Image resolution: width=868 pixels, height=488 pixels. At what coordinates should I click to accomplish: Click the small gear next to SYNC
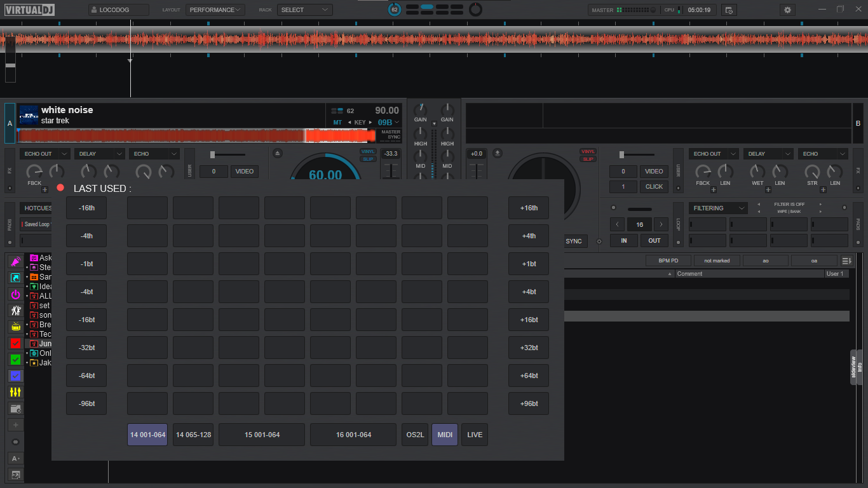point(599,241)
